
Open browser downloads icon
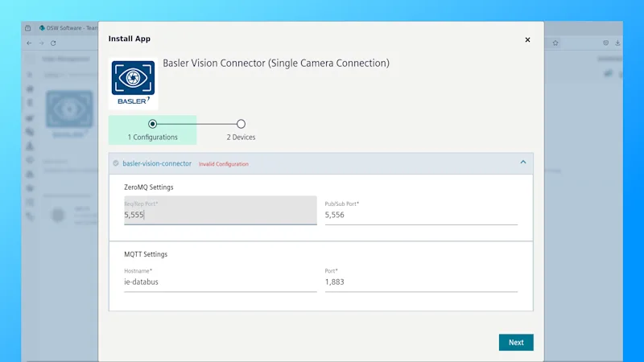click(617, 43)
